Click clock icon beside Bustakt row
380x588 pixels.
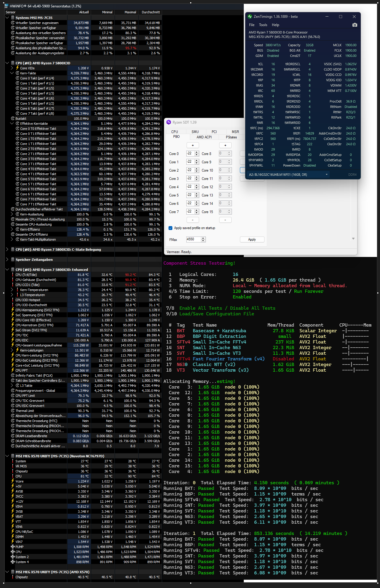[13, 118]
